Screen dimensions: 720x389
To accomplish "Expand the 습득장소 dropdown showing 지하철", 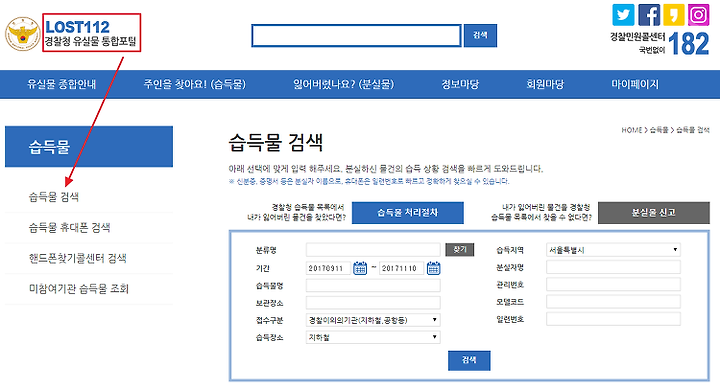I will tap(373, 338).
